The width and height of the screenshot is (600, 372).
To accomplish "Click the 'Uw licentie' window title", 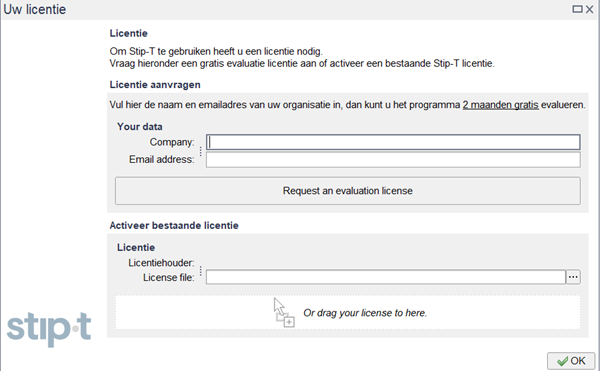I will pos(35,9).
